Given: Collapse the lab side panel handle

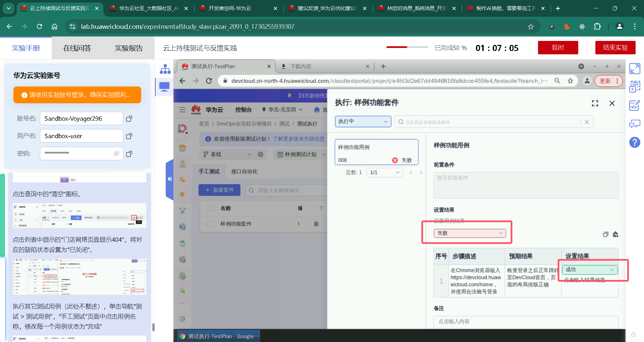Looking at the screenshot, I should click(169, 179).
